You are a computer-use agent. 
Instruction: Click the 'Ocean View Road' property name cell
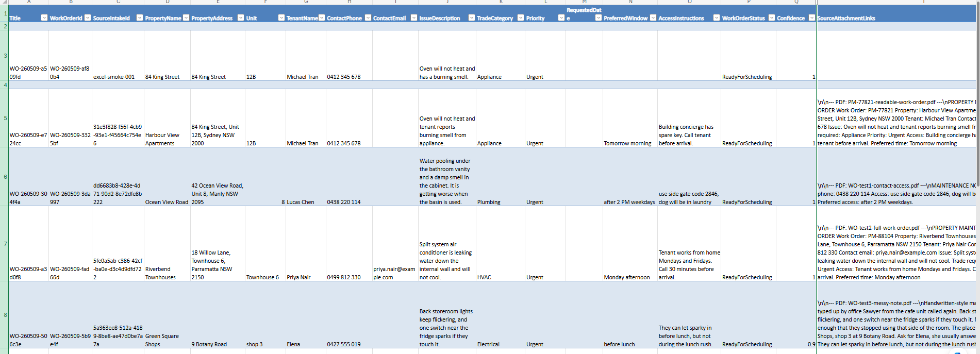167,177
